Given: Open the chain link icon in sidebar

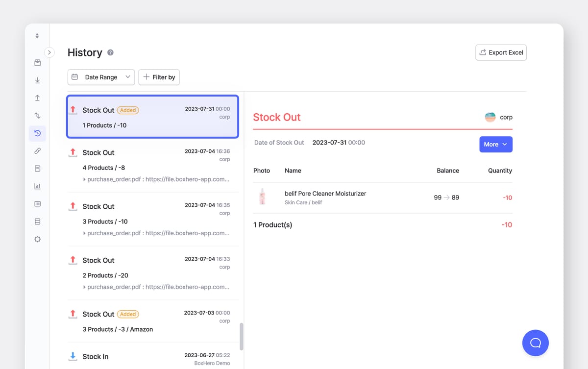Looking at the screenshot, I should pyautogui.click(x=37, y=151).
